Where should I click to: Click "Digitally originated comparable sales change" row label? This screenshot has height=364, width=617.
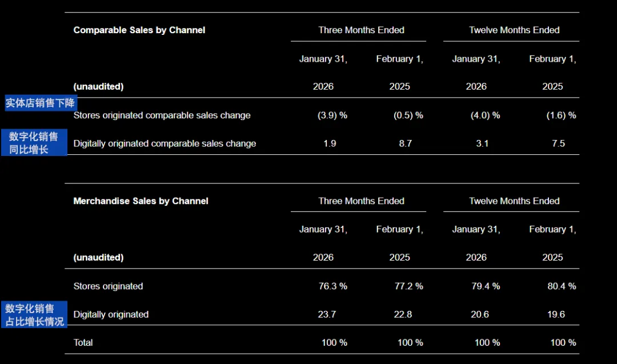(165, 143)
